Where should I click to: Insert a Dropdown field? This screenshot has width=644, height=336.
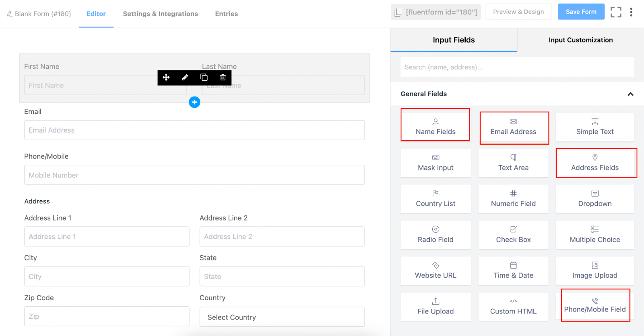(595, 199)
